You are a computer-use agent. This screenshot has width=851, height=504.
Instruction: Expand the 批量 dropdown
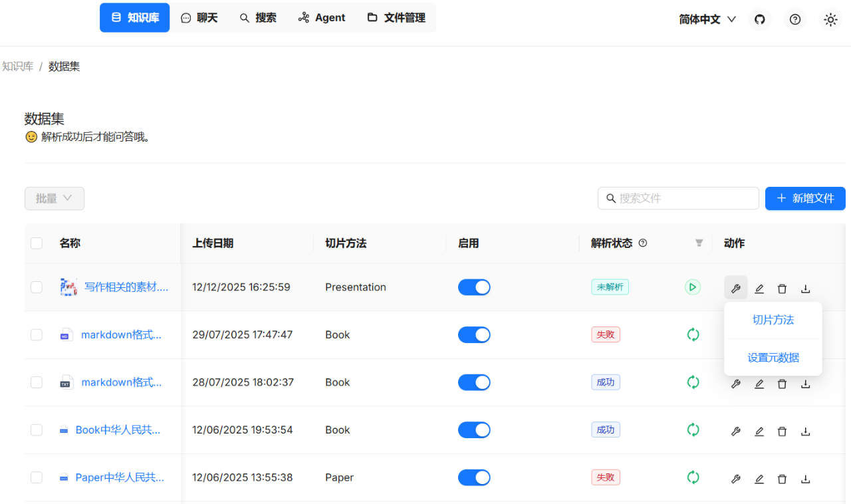pyautogui.click(x=54, y=198)
